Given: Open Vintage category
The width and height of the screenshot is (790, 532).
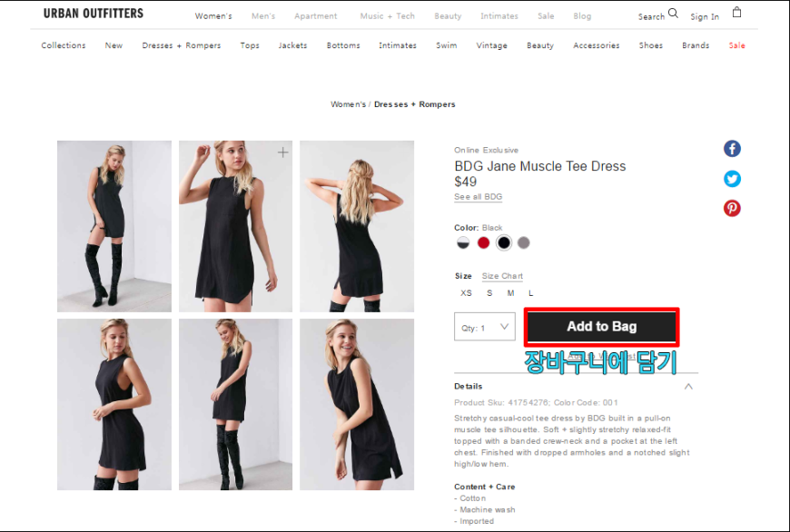Looking at the screenshot, I should pyautogui.click(x=492, y=45).
